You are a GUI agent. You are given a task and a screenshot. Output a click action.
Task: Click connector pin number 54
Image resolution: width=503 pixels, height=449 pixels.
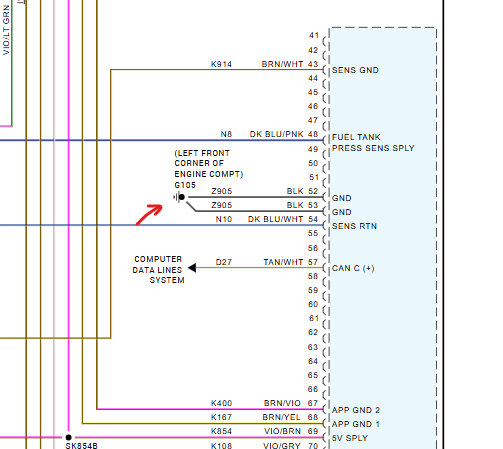coord(313,219)
